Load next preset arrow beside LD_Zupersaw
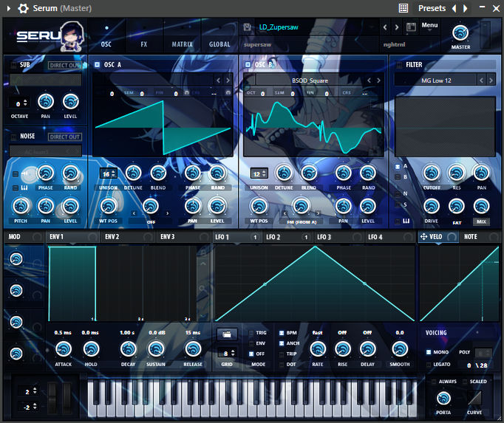The image size is (504, 423). click(x=397, y=27)
